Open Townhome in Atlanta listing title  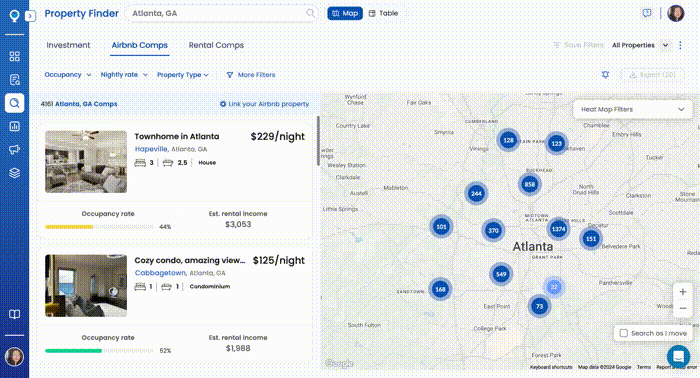[x=177, y=137]
